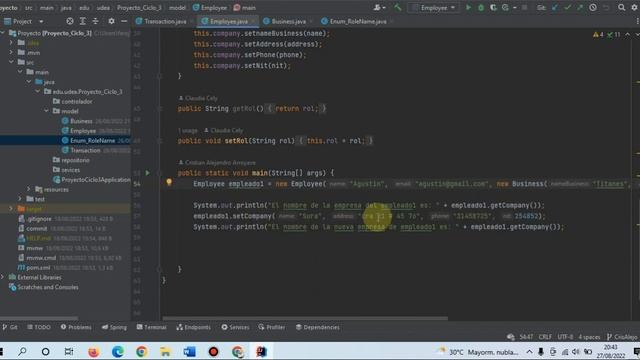
Task: Click Git Push green arrow icon
Action: tap(580, 7)
